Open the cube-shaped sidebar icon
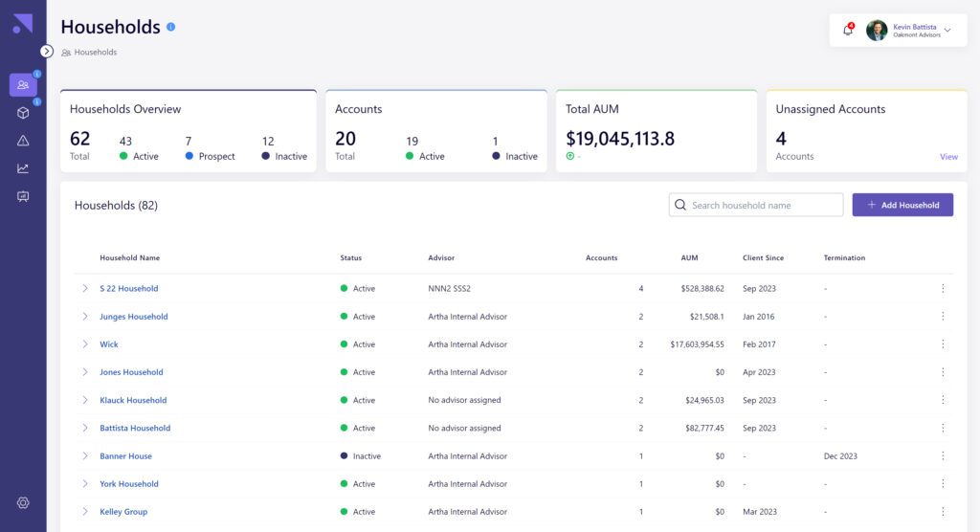980x532 pixels. tap(23, 113)
